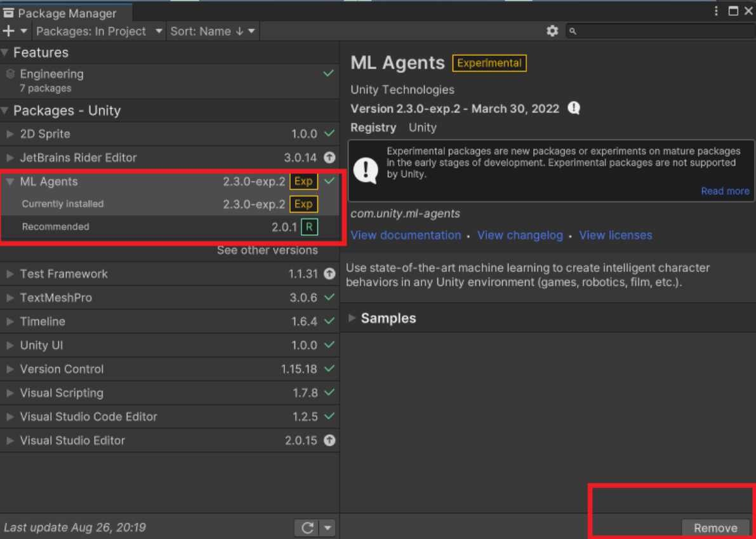Expand the Visual Studio Editor row
The height and width of the screenshot is (539, 756).
click(x=10, y=441)
